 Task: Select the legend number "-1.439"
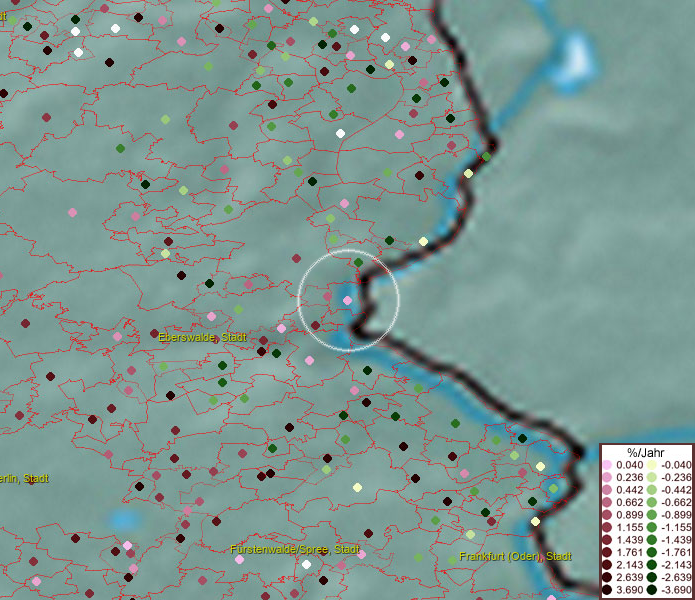[x=676, y=540]
